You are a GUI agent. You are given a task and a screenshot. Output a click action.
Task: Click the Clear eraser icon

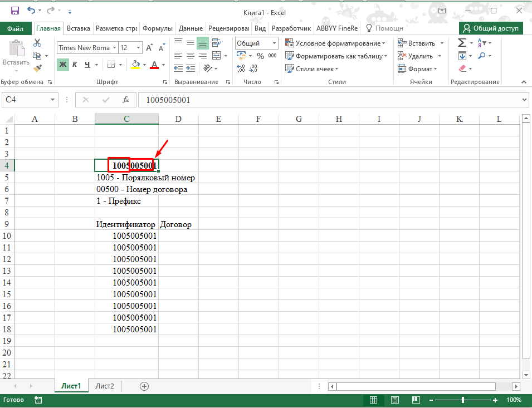[462, 68]
